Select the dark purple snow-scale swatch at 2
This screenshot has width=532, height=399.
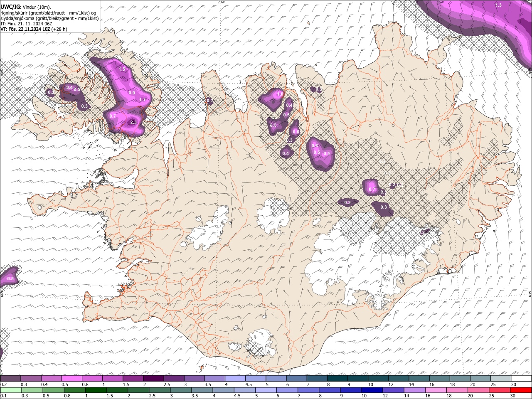pyautogui.click(x=153, y=379)
